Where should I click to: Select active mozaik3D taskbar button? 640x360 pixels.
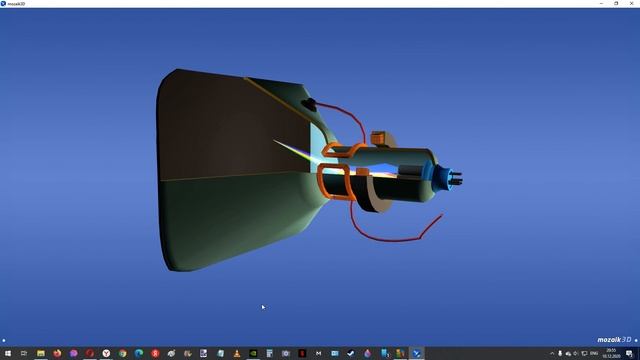(416, 353)
